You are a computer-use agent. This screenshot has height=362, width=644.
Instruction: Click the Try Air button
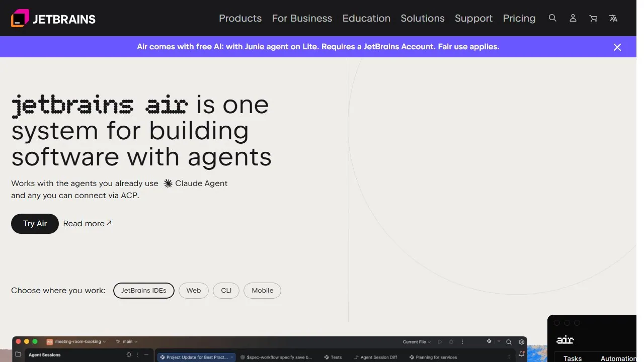point(35,224)
